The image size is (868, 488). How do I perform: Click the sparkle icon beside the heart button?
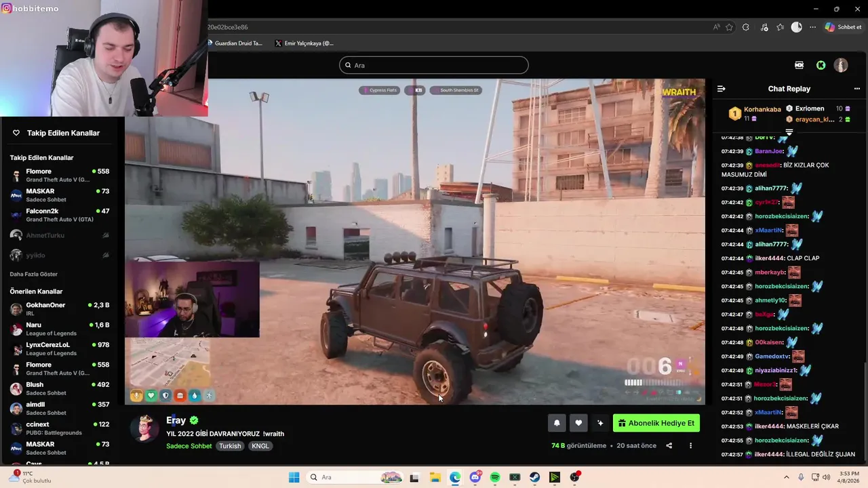pyautogui.click(x=600, y=423)
